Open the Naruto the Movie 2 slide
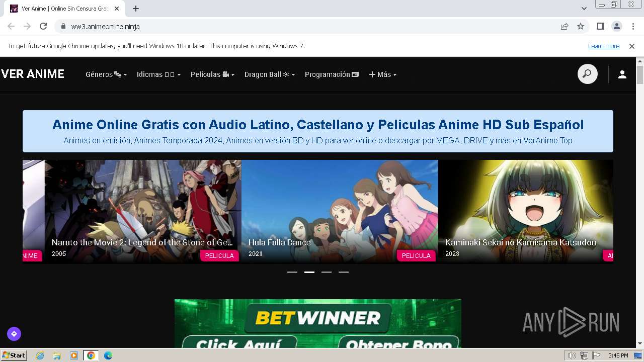This screenshot has height=362, width=644. pos(143,211)
